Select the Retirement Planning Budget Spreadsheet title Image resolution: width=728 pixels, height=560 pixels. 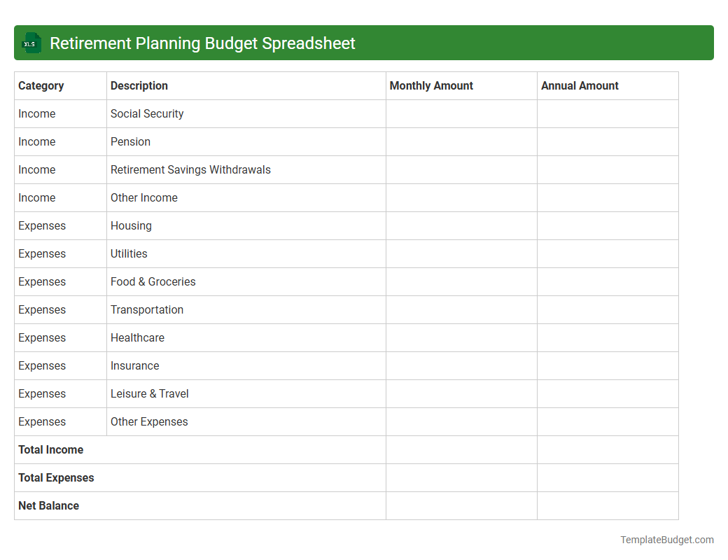(201, 43)
